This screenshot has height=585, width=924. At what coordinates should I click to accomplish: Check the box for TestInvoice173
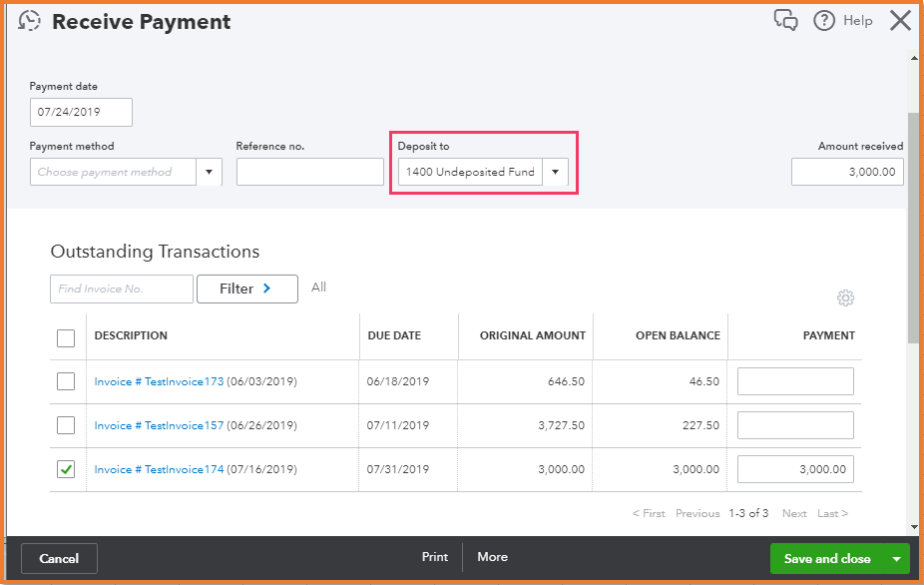click(x=66, y=381)
